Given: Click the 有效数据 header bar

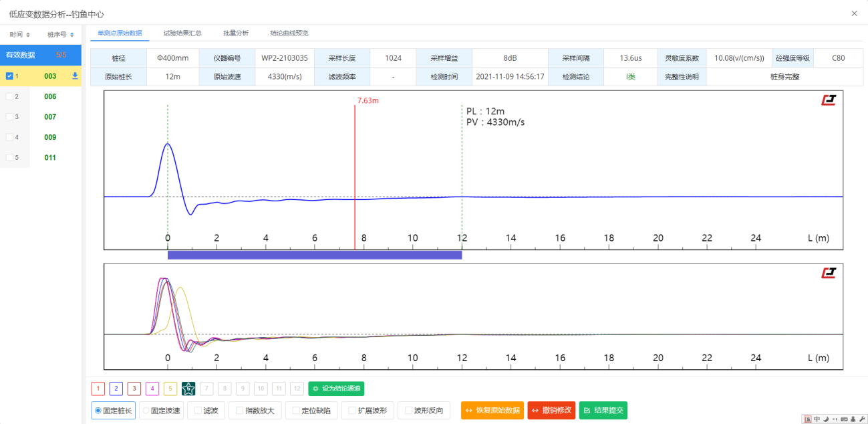Looking at the screenshot, I should 41,55.
